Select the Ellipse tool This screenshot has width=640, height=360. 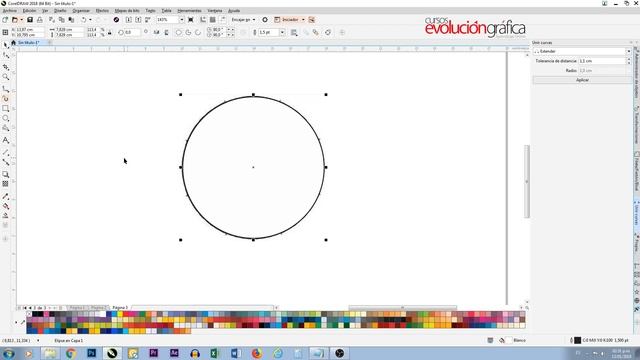[6, 118]
